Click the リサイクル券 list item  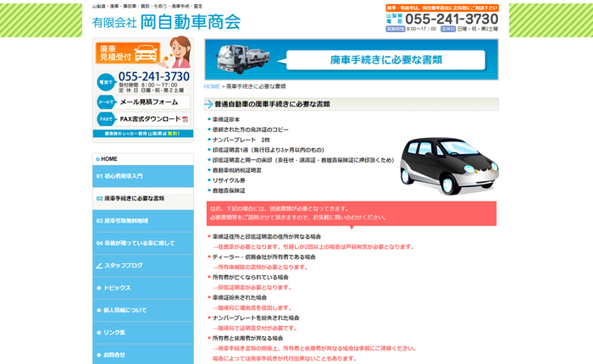pyautogui.click(x=229, y=180)
